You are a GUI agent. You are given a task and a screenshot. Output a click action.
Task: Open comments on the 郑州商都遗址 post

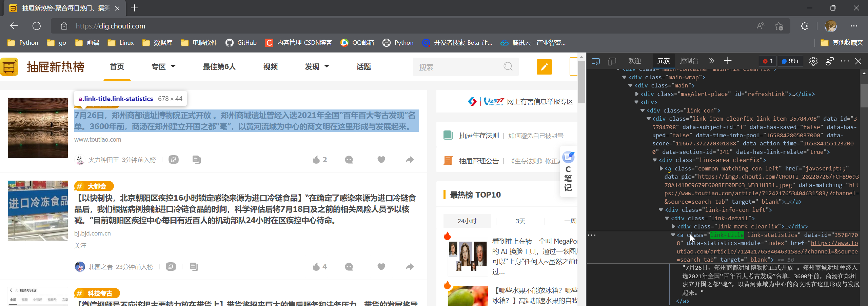(x=349, y=160)
